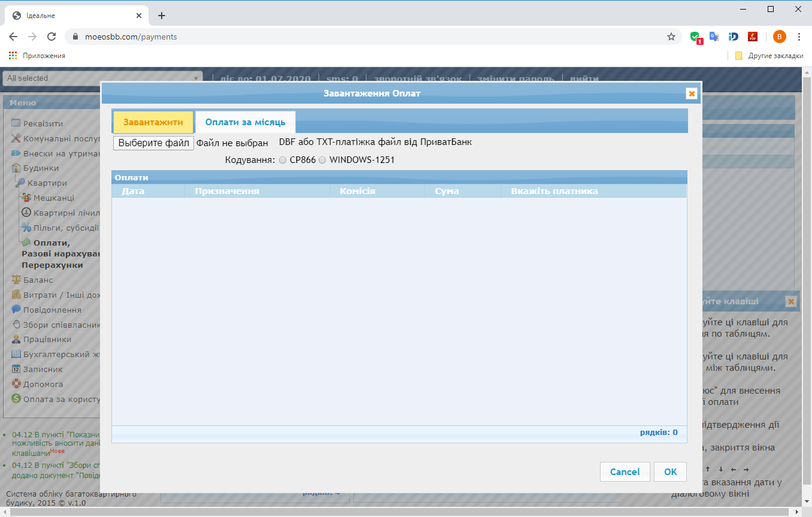Select WINDOWS-1251 encoding radio button

(322, 160)
